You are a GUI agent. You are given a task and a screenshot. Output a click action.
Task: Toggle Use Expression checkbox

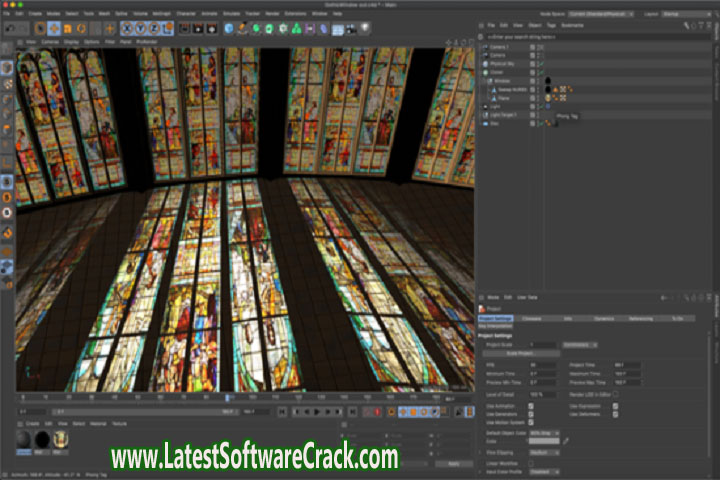tap(615, 406)
